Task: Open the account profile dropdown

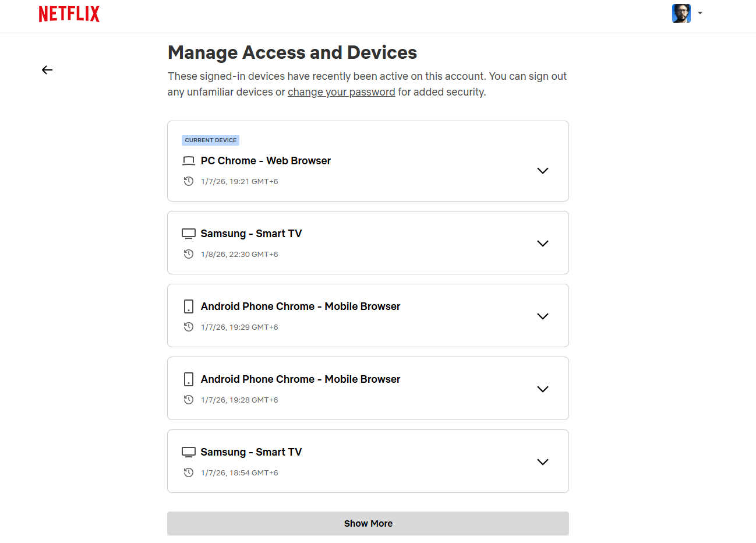Action: [700, 13]
